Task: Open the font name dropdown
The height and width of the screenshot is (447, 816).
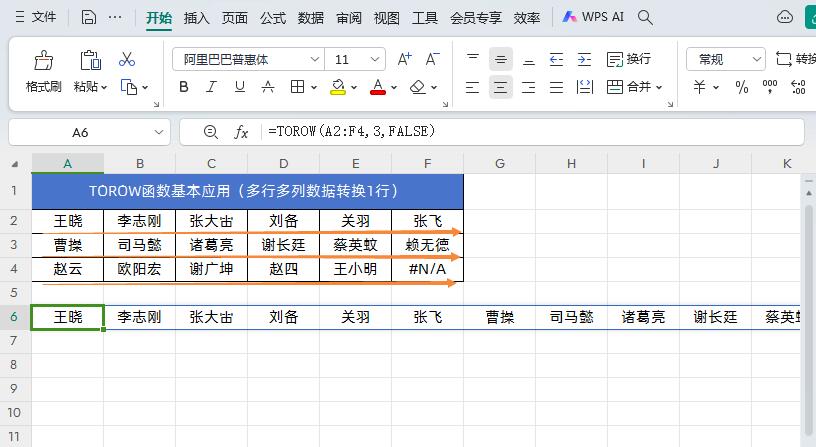Action: [x=315, y=60]
